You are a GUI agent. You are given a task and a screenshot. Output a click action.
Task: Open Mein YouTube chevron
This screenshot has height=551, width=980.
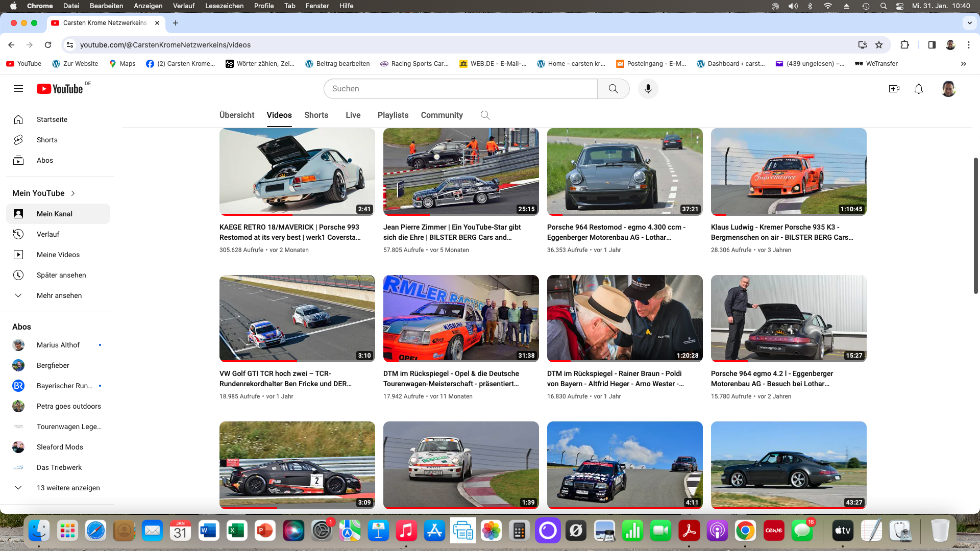coord(73,193)
